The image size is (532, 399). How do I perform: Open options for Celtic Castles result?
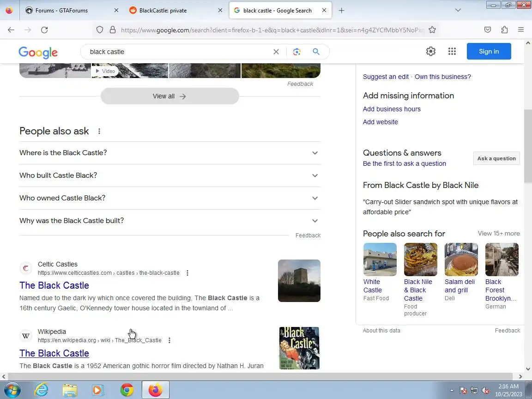187,273
